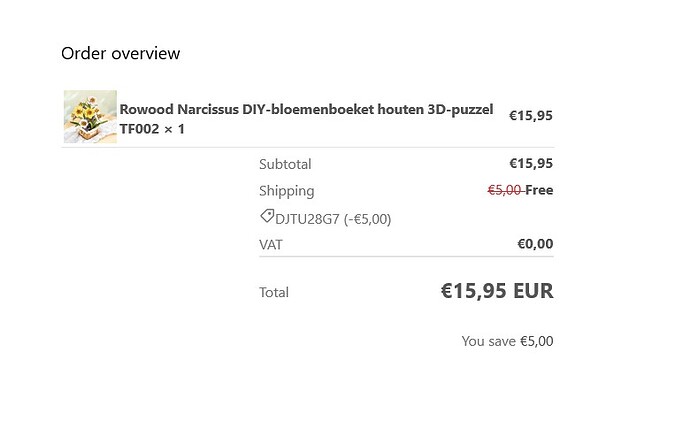Click the (-€5,00) discount amount
690x421 pixels.
[x=367, y=218]
